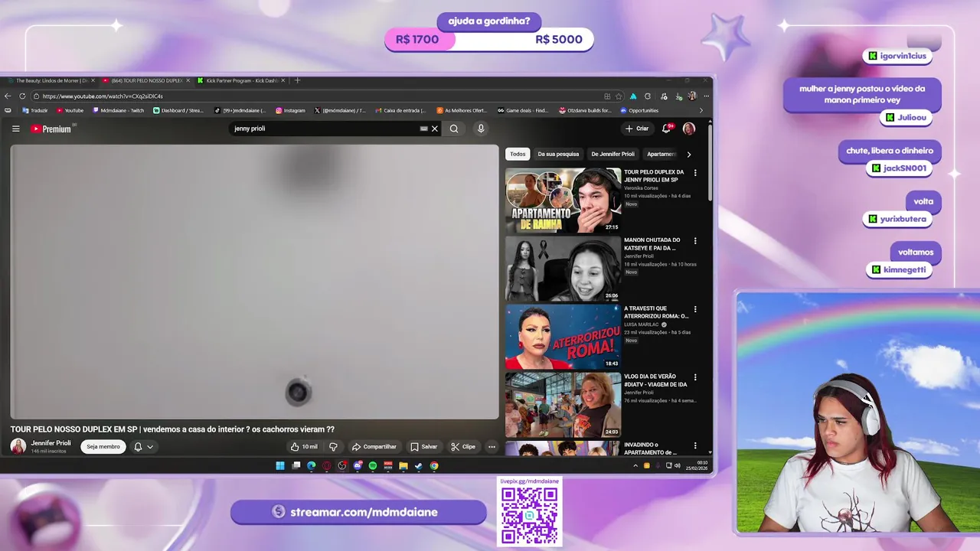Screen dimensions: 980x551
Task: Open Game deals bookmark
Action: coord(523,110)
